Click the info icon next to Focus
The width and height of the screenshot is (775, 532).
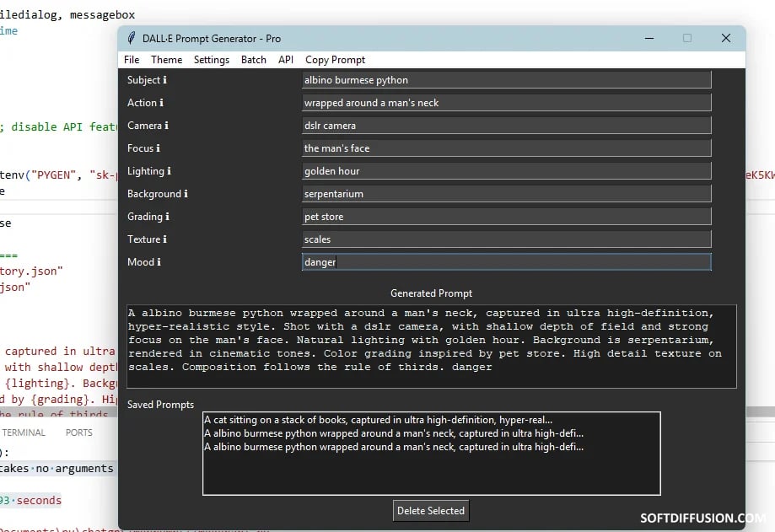(x=158, y=148)
